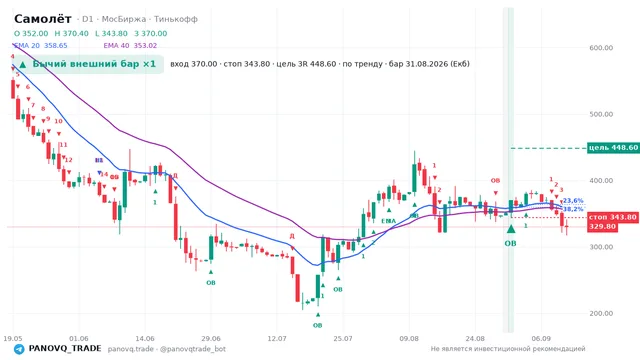Select the 19.05 date on the time axis
Viewport: 640px width, 360px height.
(13, 338)
